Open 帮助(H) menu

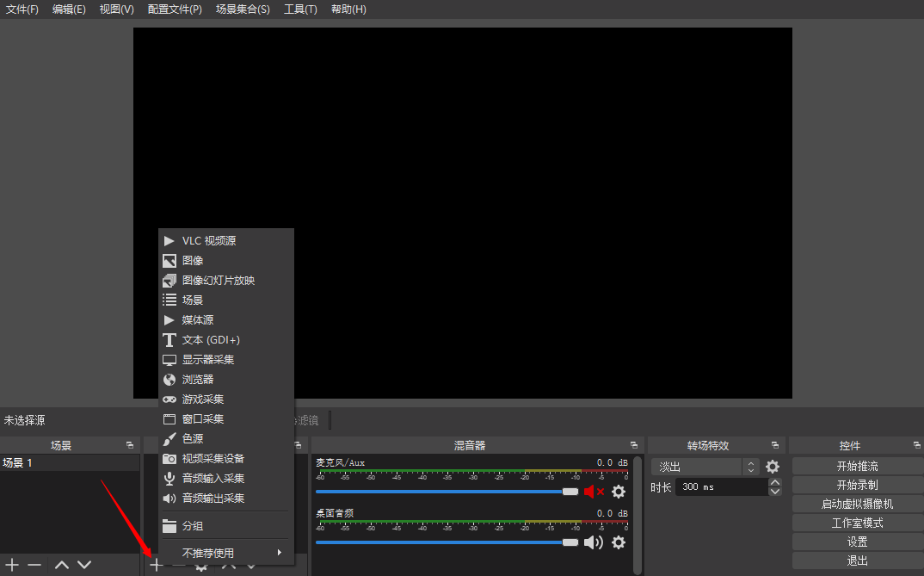click(348, 9)
